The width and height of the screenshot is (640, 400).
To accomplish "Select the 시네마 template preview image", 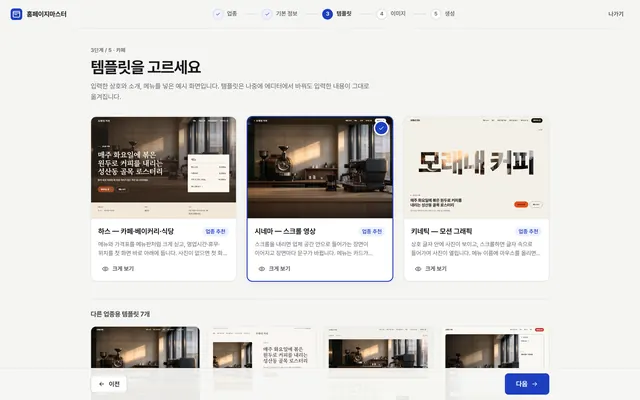I will coord(320,167).
